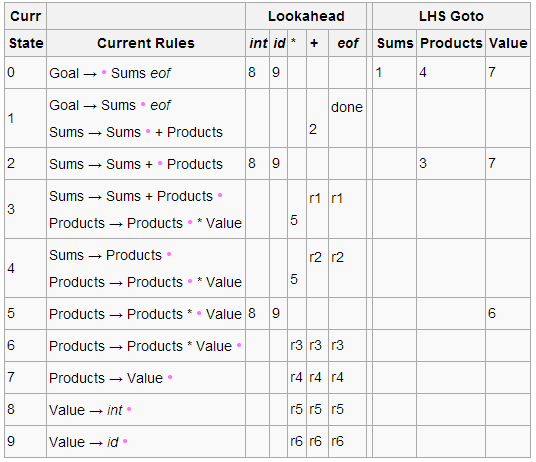Image resolution: width=536 pixels, height=462 pixels.
Task: Select the Sums goto column header
Action: [395, 43]
